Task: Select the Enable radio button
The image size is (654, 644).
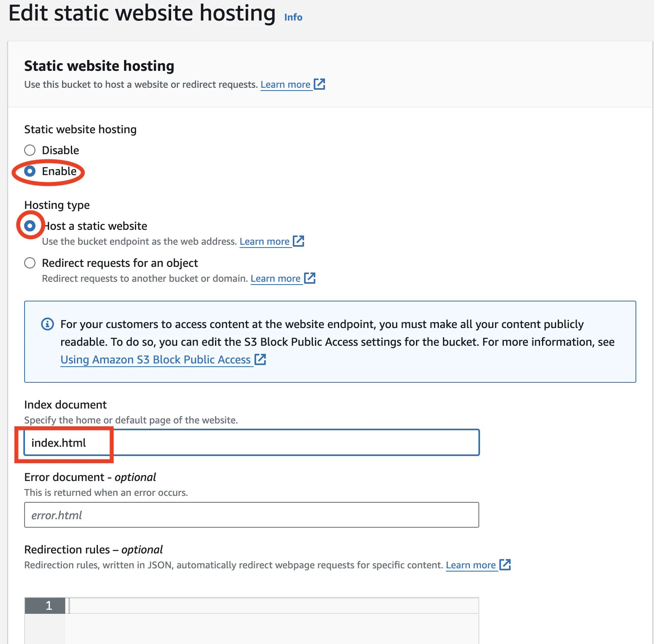Action: click(30, 171)
